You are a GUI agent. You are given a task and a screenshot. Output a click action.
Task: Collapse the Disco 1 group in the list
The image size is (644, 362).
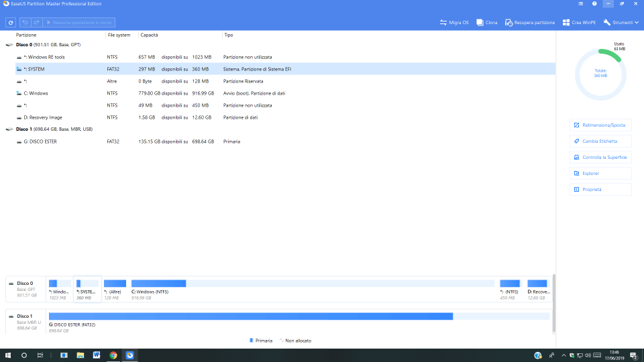pyautogui.click(x=9, y=129)
